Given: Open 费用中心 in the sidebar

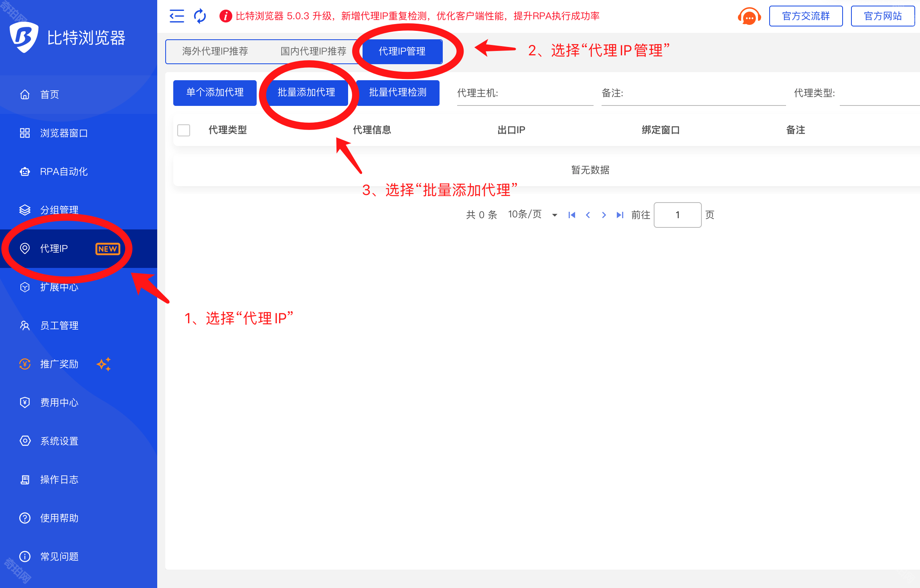Looking at the screenshot, I should 79,403.
